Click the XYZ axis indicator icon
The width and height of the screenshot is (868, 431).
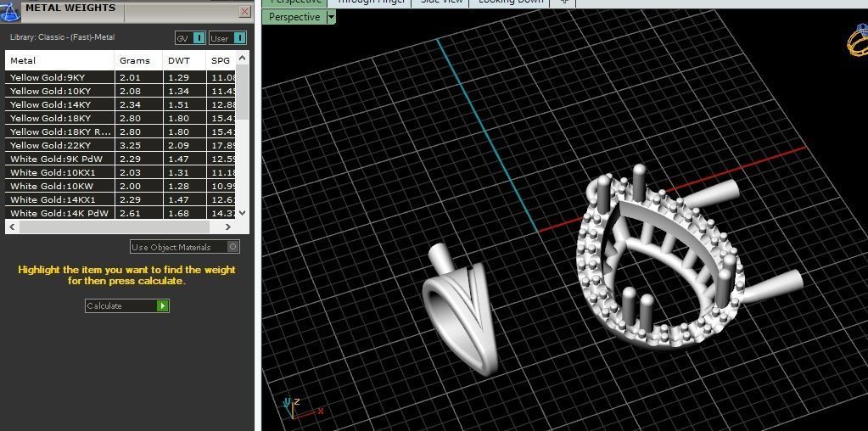pos(302,408)
